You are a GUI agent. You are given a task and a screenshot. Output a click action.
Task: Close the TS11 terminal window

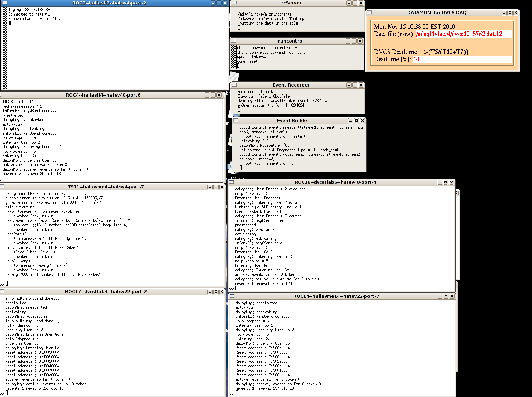tap(222, 187)
